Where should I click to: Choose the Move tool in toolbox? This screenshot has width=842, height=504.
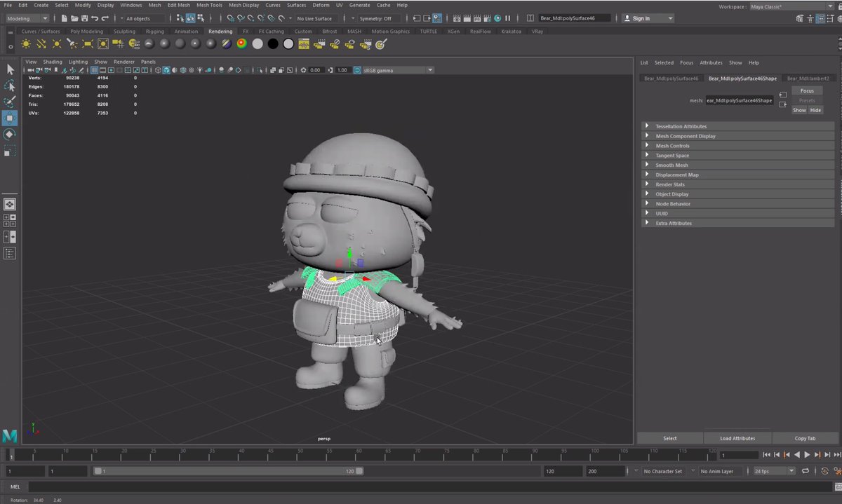(x=10, y=118)
